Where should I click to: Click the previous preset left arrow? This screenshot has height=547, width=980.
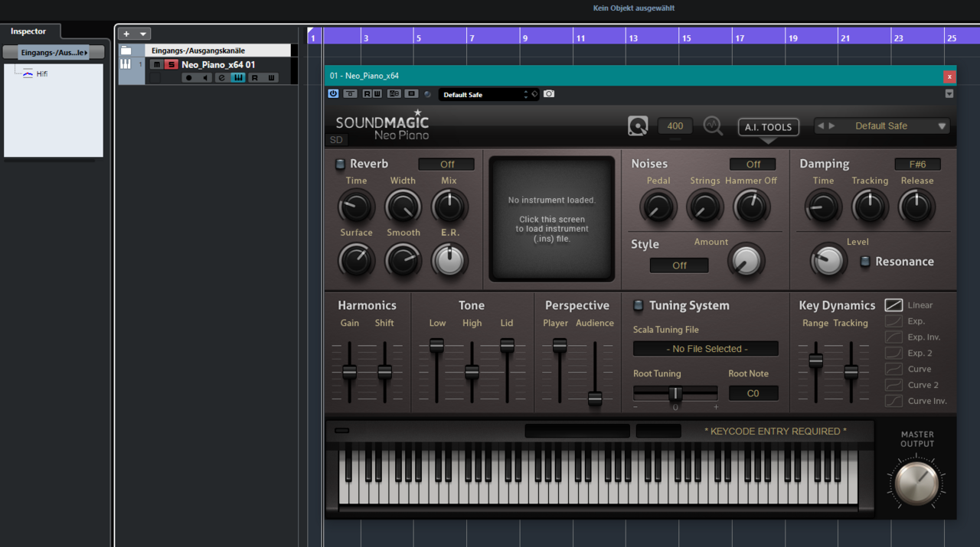tap(821, 126)
